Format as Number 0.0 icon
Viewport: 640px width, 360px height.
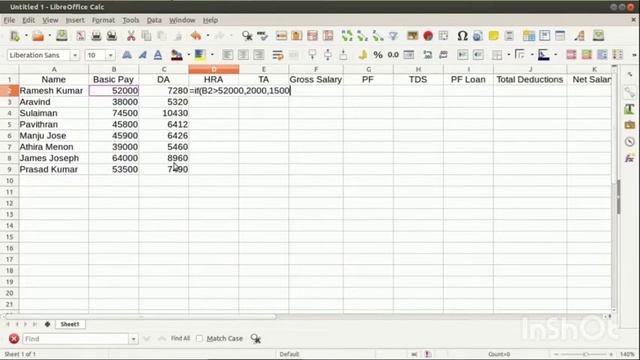[x=393, y=55]
